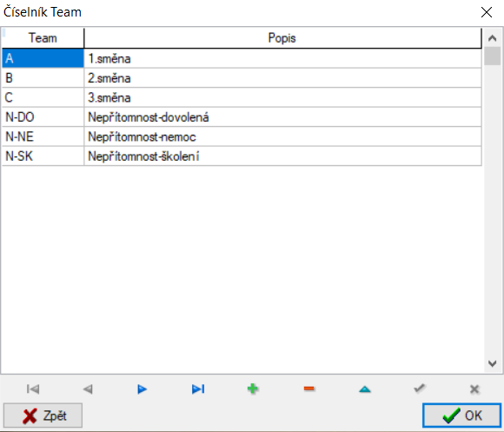Select the Team column header

[43, 38]
